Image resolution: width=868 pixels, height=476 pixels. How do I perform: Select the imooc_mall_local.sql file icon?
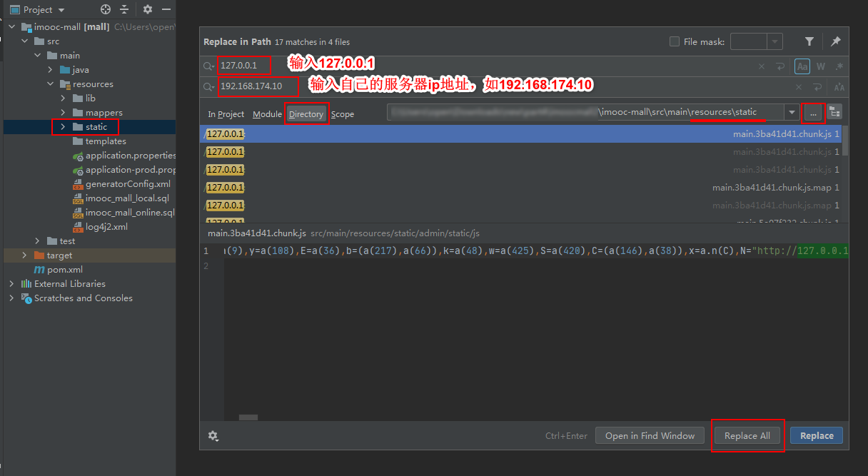(79, 198)
